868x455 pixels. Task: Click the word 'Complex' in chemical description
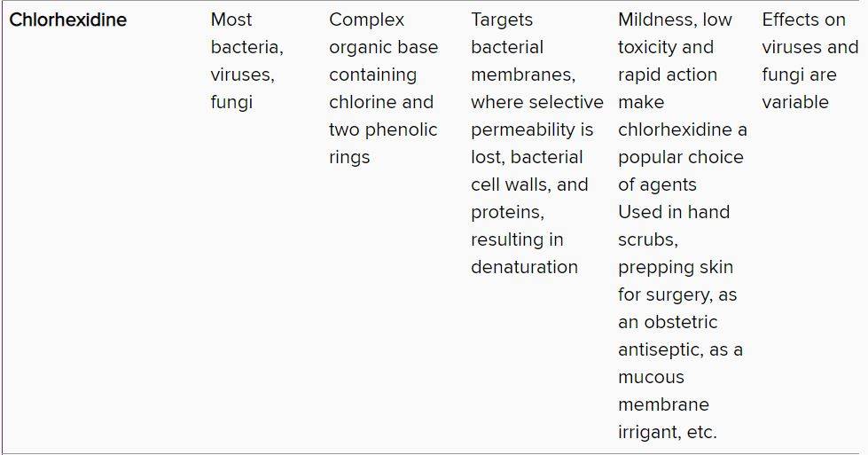pyautogui.click(x=366, y=20)
